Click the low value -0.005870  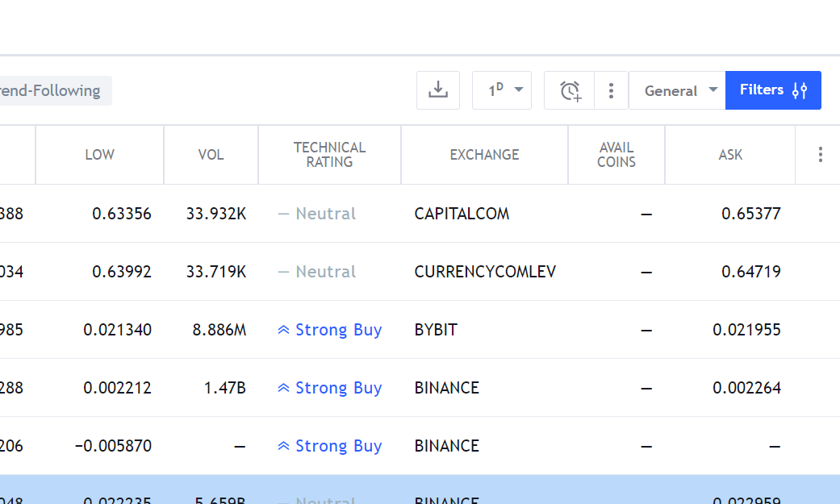click(x=113, y=446)
